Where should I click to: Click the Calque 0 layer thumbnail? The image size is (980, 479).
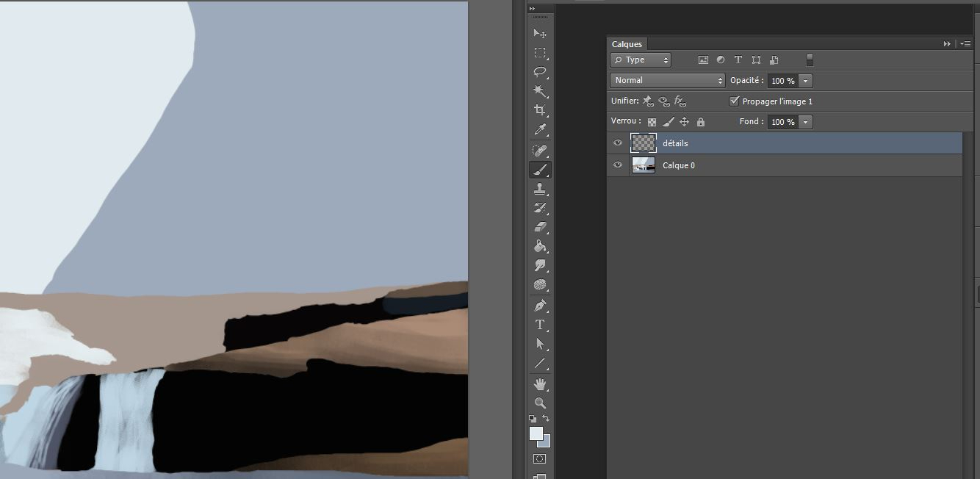pos(644,165)
